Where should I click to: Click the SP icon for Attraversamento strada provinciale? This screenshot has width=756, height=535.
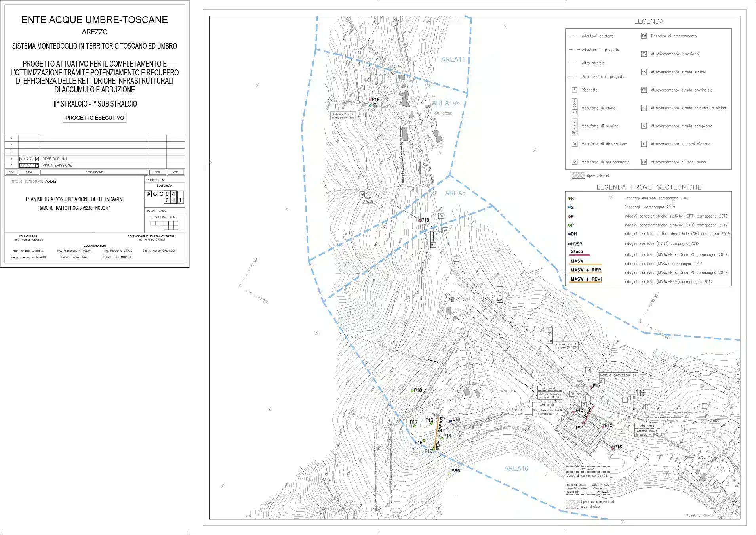tap(644, 90)
